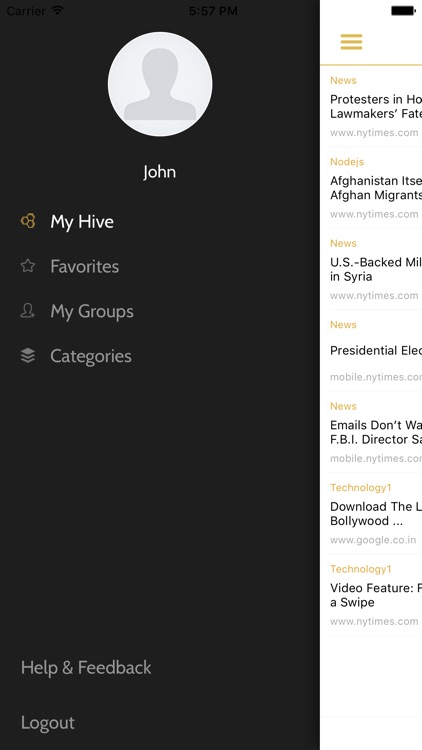Open the Protesters in Ho... article
The width and height of the screenshot is (422, 750).
coord(376,106)
